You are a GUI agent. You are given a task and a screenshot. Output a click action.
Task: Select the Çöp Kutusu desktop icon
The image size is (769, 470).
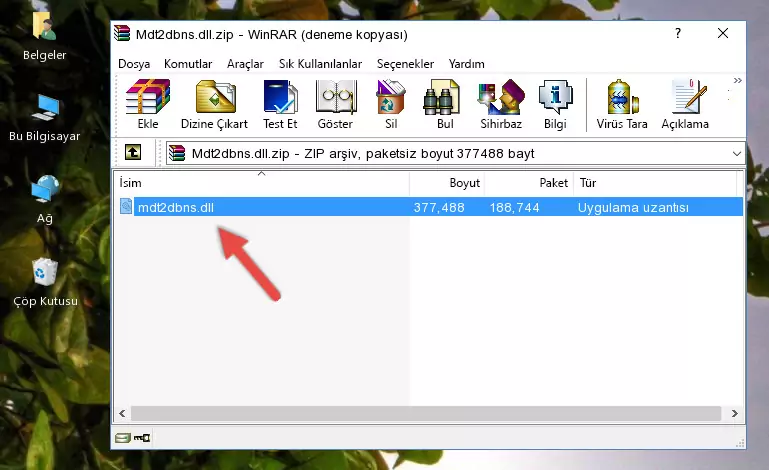(45, 283)
